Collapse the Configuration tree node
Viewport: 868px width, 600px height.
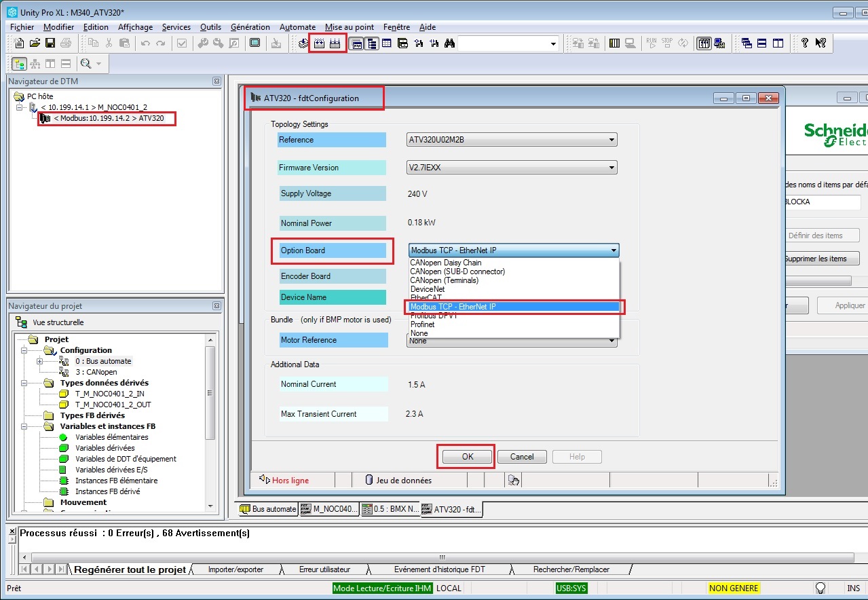[x=25, y=350]
